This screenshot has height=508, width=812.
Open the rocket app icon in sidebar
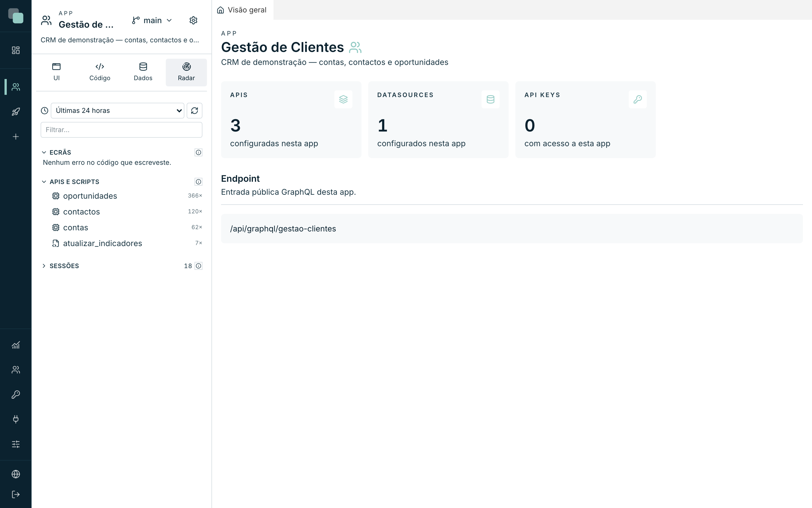pos(16,112)
